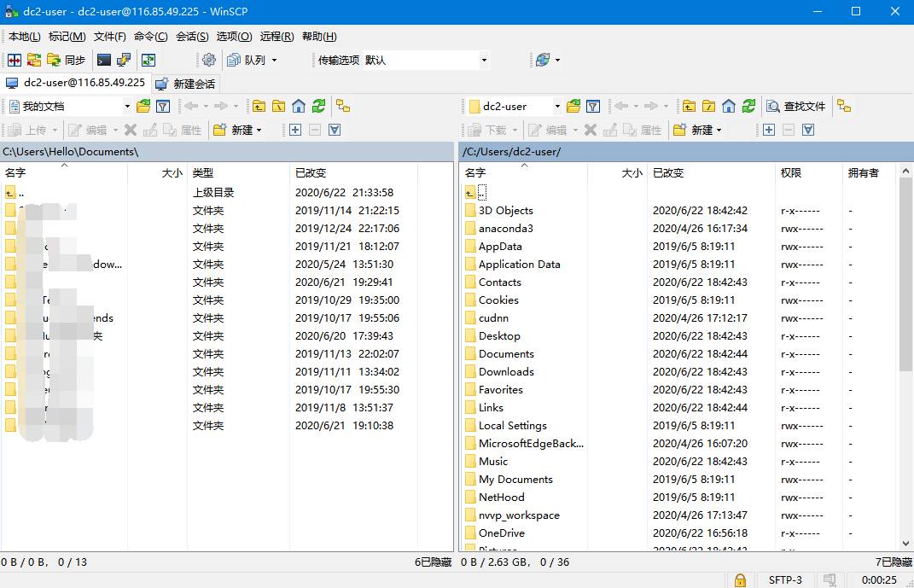Launch the Open in PuTTY icon
Viewport: 914px width, 588px height.
coord(124,60)
